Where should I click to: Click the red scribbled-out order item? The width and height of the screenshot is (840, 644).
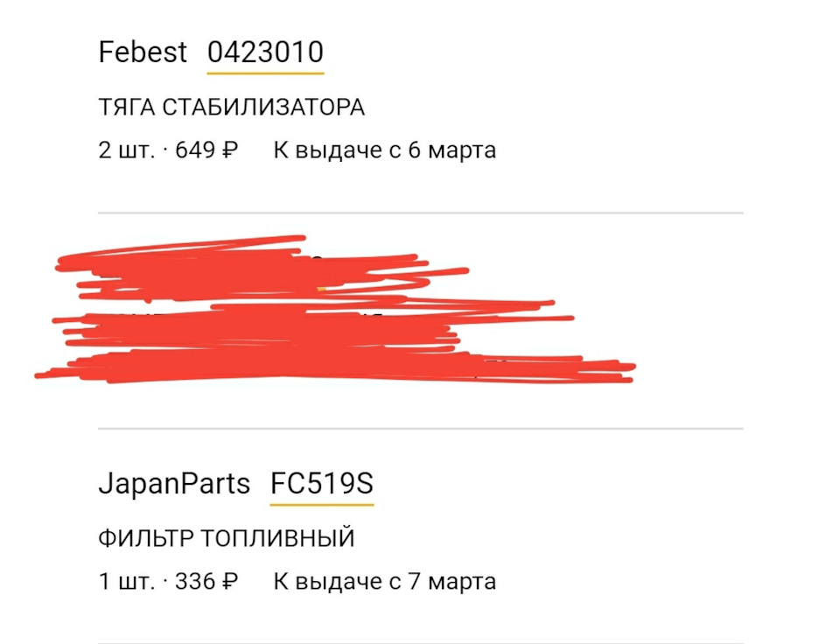(332, 315)
